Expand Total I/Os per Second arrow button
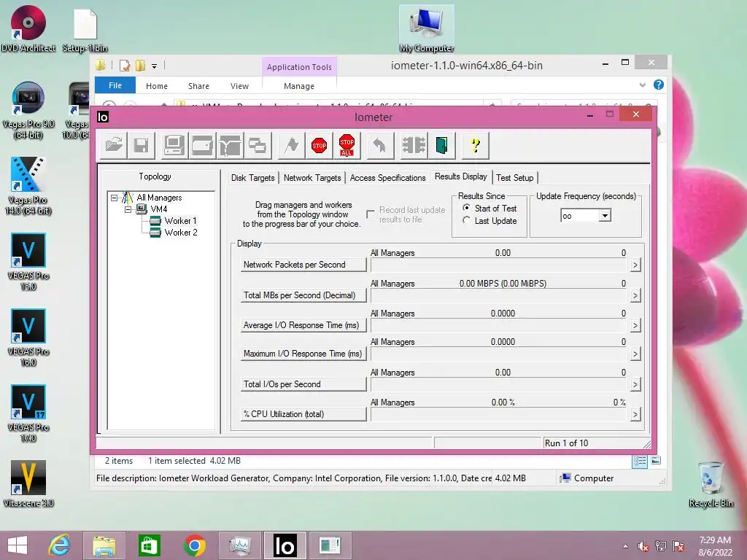This screenshot has width=747, height=560. (635, 385)
